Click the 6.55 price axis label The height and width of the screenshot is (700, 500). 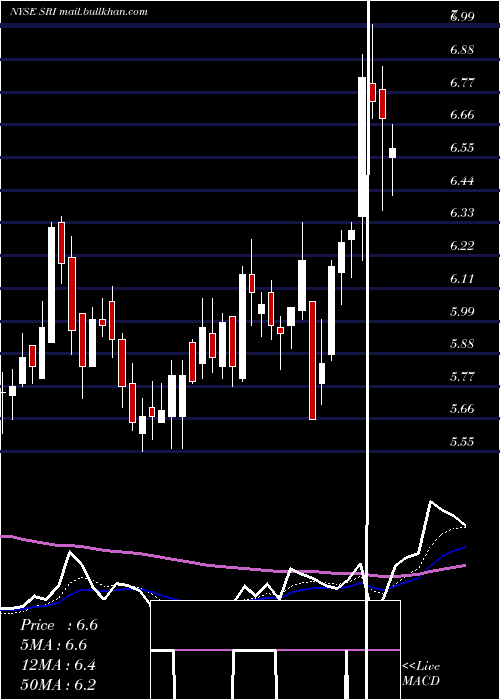[462, 148]
